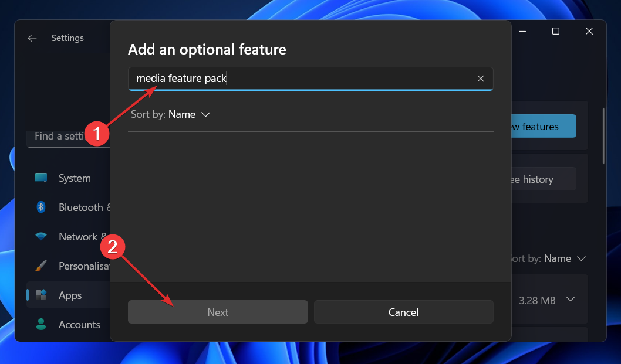The image size is (621, 364).
Task: Open System settings category
Action: 68,178
